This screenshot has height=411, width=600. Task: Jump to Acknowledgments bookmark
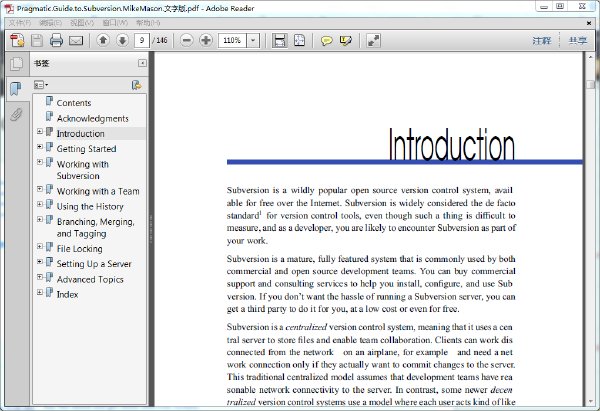coord(93,119)
